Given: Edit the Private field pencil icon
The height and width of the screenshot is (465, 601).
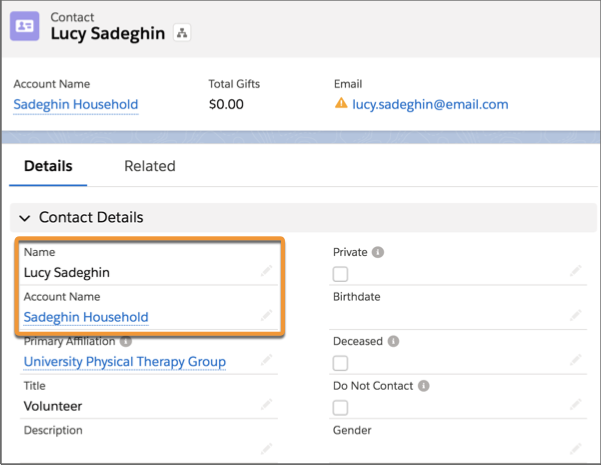Looking at the screenshot, I should click(x=575, y=271).
